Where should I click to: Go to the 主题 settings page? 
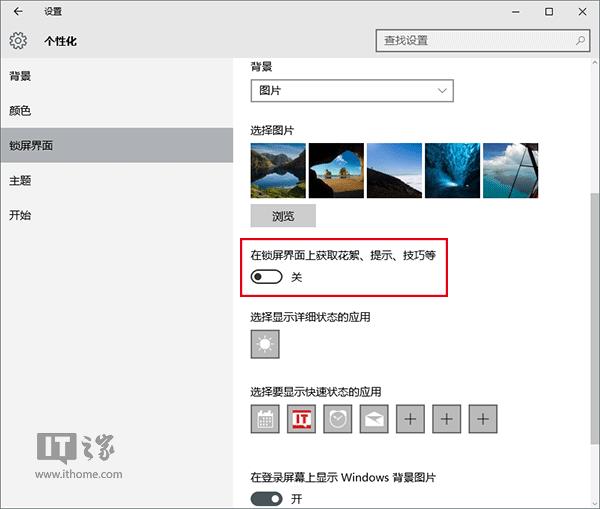coord(21,181)
